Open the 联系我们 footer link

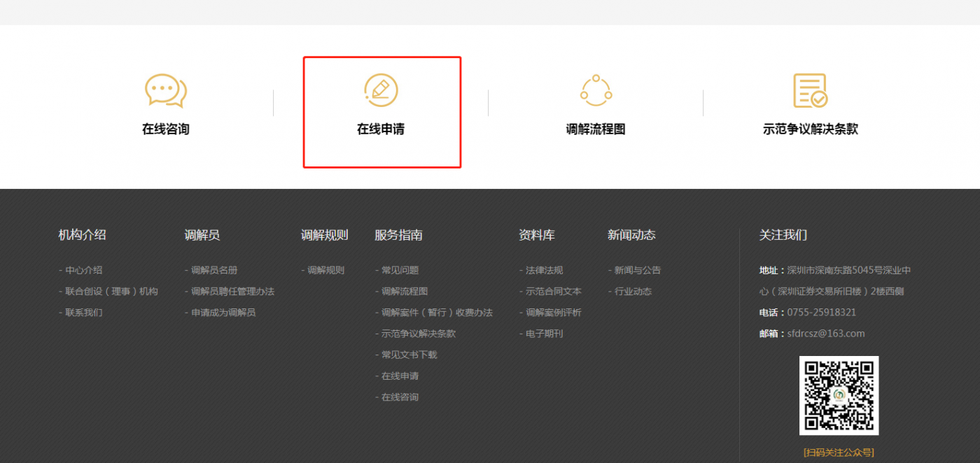point(80,313)
